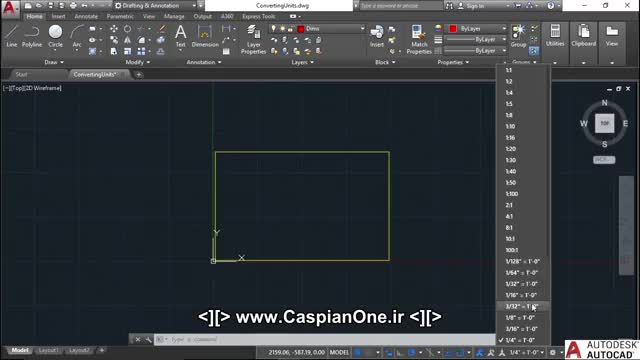Switch to the Annotate ribbon tab
The width and height of the screenshot is (640, 360).
pyautogui.click(x=86, y=16)
